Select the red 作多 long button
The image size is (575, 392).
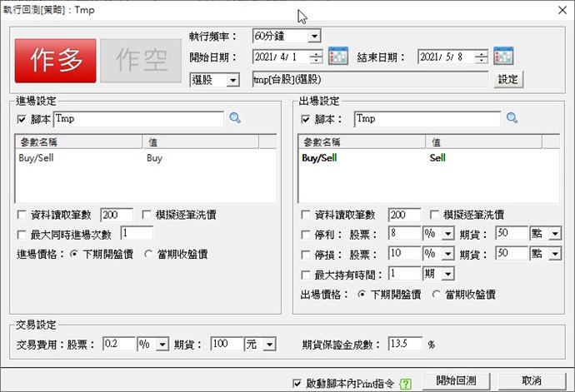pyautogui.click(x=55, y=60)
